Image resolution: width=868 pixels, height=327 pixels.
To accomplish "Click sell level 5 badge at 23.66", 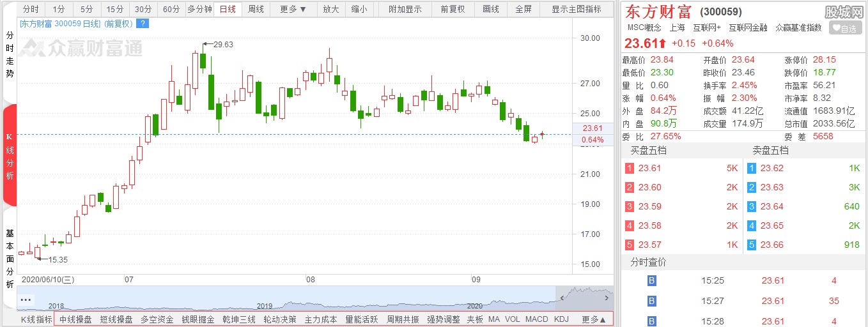I will [752, 245].
